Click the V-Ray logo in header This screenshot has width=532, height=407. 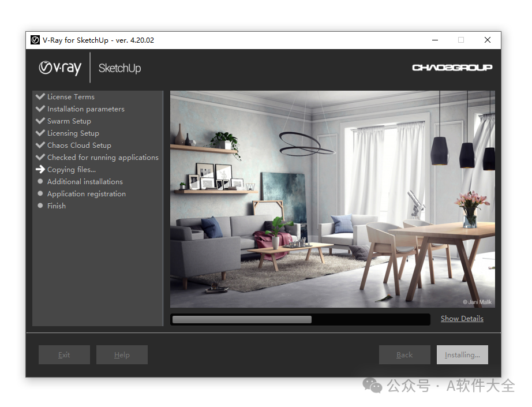click(60, 68)
